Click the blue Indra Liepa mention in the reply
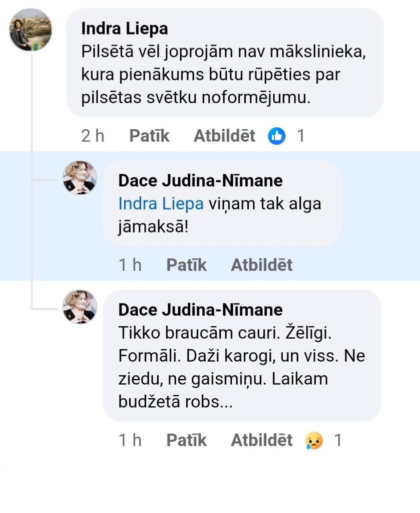This screenshot has width=420, height=513. 161,204
